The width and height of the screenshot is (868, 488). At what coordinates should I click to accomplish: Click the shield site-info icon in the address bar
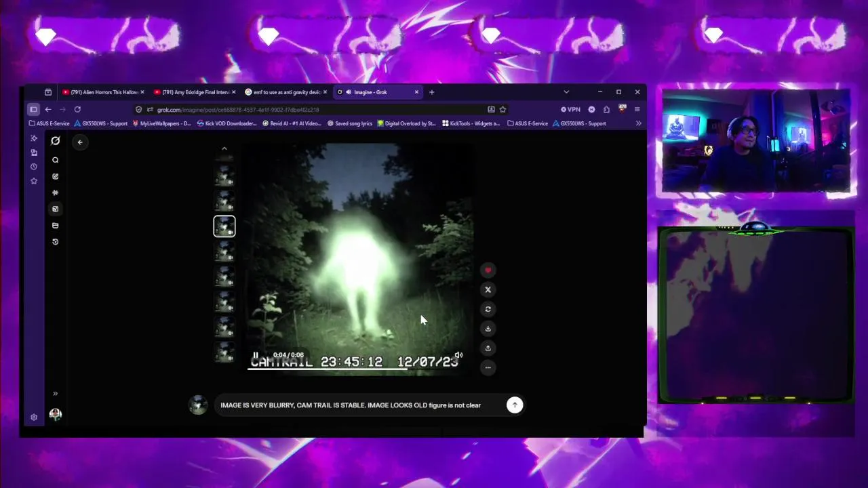tap(138, 109)
